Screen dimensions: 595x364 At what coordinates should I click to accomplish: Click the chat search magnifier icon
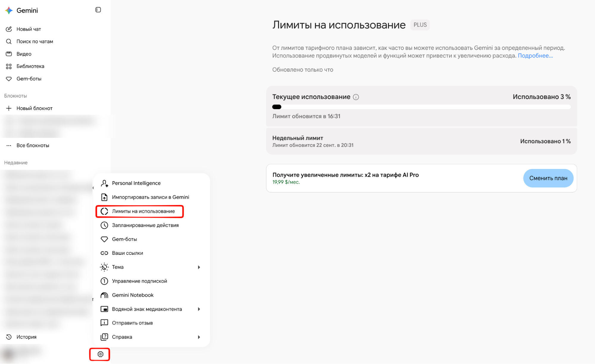pyautogui.click(x=9, y=41)
